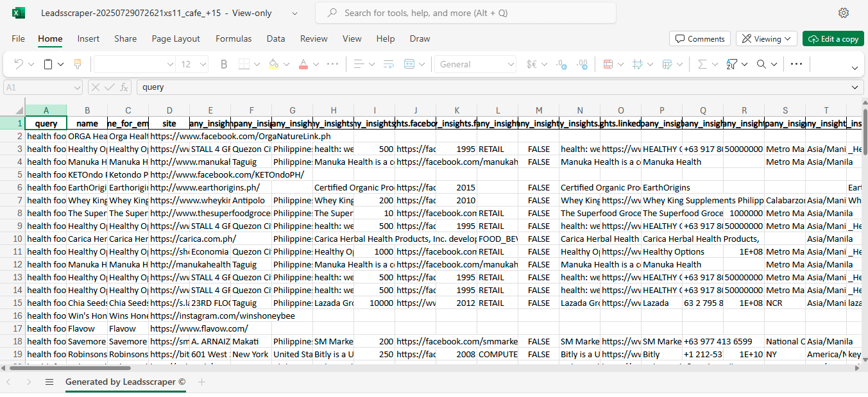Click the Comments button
The image size is (868, 397).
click(x=700, y=38)
